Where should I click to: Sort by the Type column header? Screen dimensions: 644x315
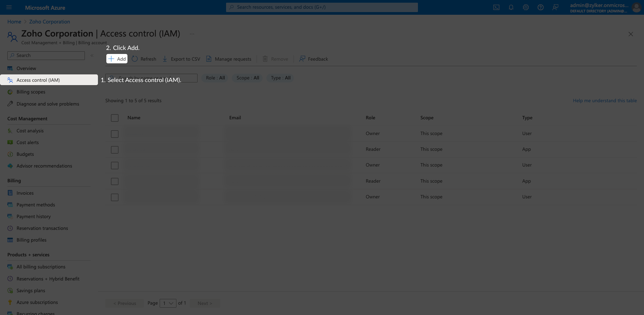coord(527,118)
